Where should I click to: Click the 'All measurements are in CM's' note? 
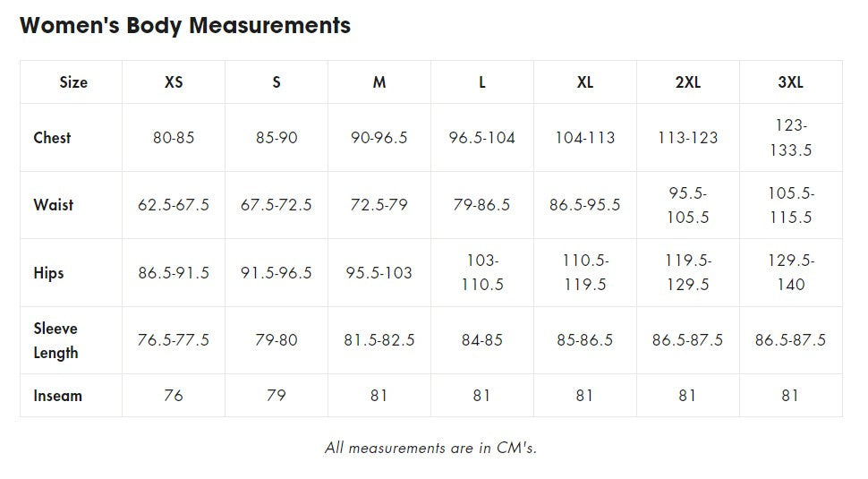click(430, 448)
